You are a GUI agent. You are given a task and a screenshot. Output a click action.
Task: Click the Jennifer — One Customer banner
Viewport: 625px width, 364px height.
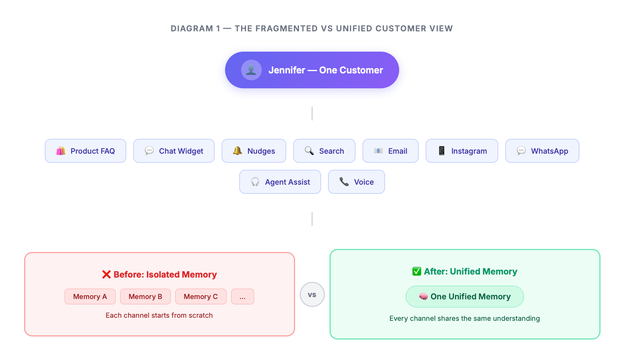pyautogui.click(x=325, y=70)
